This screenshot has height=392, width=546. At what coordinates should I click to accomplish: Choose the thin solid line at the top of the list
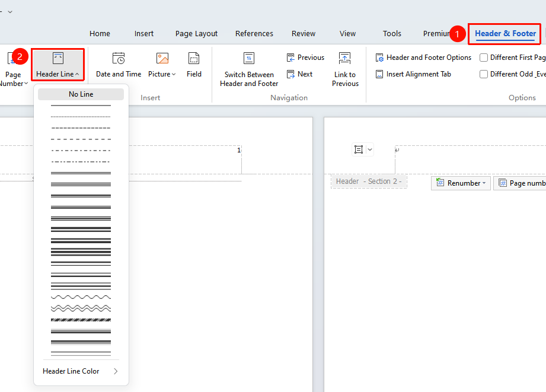[81, 105]
